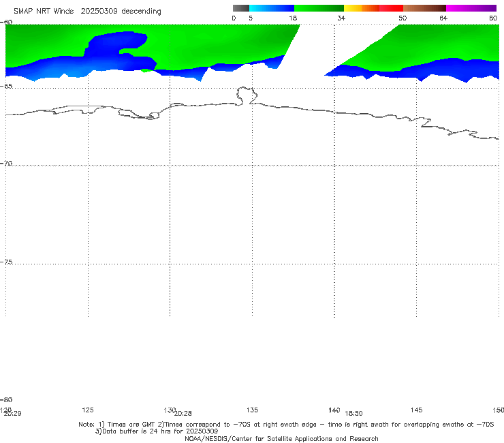
Task: Click the color bar label 50
Action: pos(403,18)
